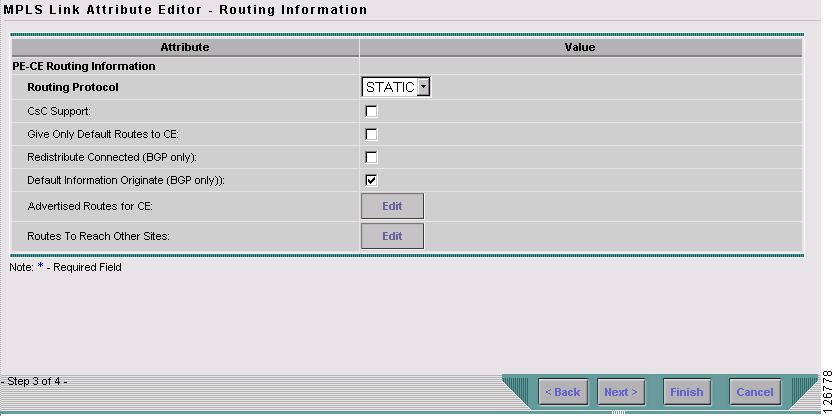
Task: Advance to next step with Next
Action: coord(621,392)
